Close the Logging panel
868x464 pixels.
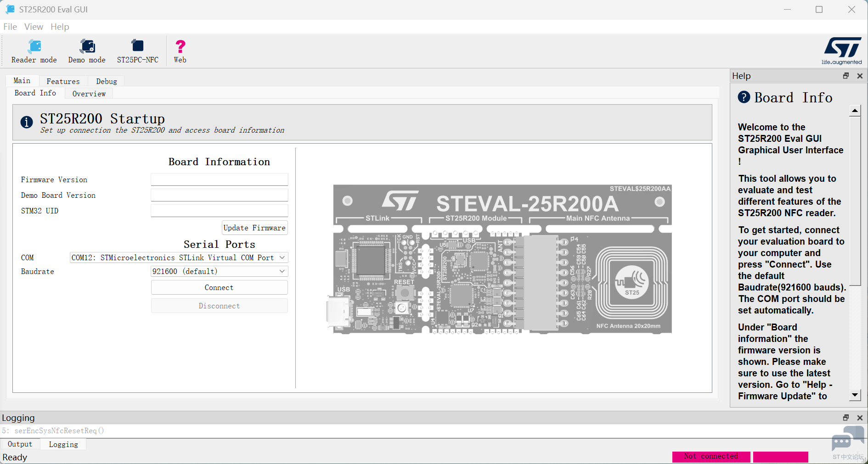tap(860, 418)
